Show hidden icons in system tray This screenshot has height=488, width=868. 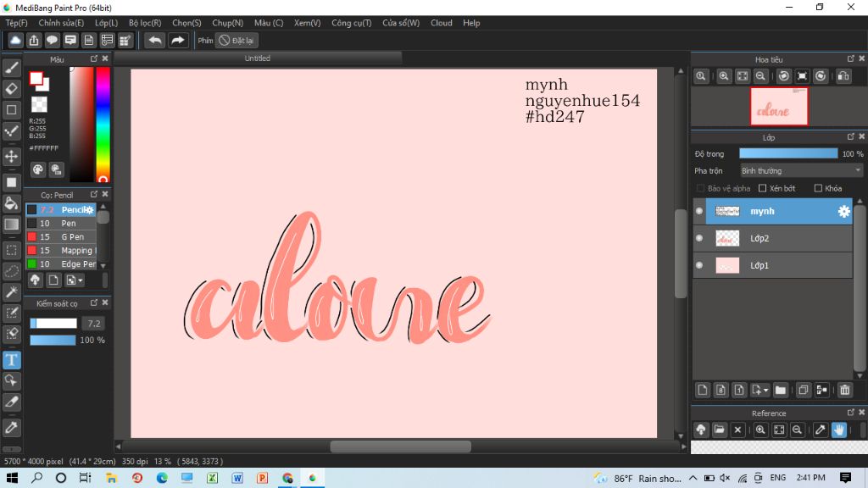(693, 478)
